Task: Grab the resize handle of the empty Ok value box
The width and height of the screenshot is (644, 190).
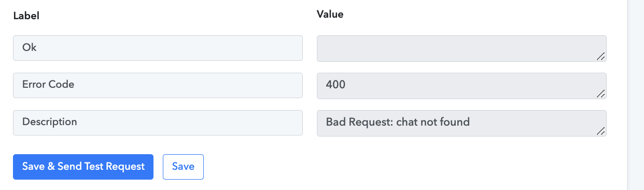Action: tap(600, 57)
